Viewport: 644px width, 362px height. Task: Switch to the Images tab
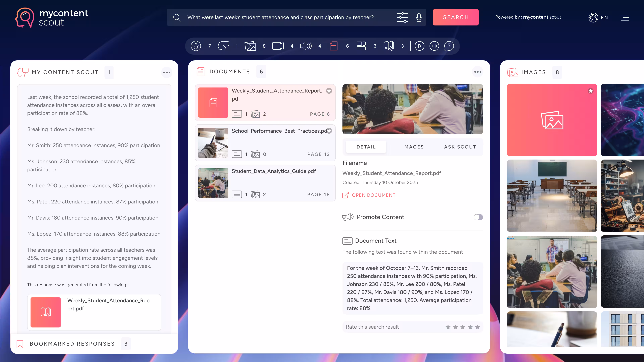tap(413, 147)
